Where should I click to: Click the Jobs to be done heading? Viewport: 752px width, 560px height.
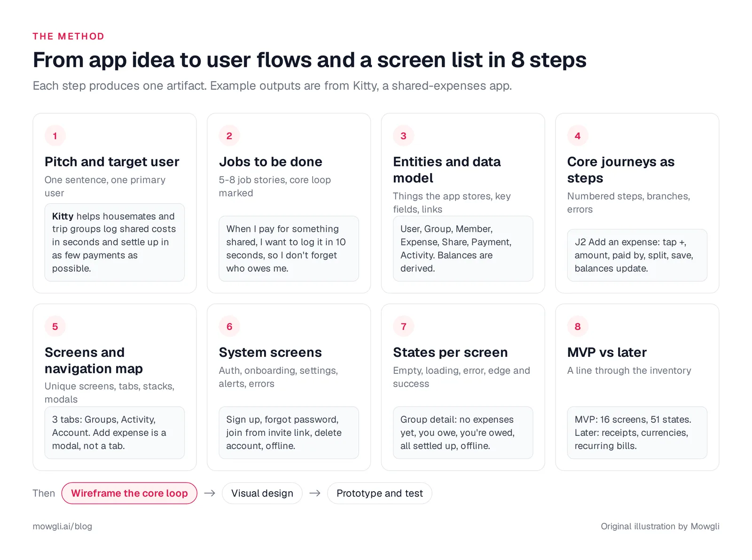(x=271, y=162)
